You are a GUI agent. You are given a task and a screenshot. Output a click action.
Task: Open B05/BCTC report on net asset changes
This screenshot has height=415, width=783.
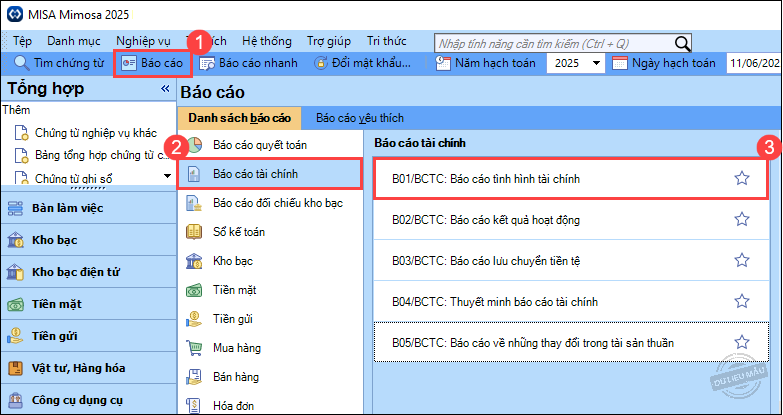571,342
